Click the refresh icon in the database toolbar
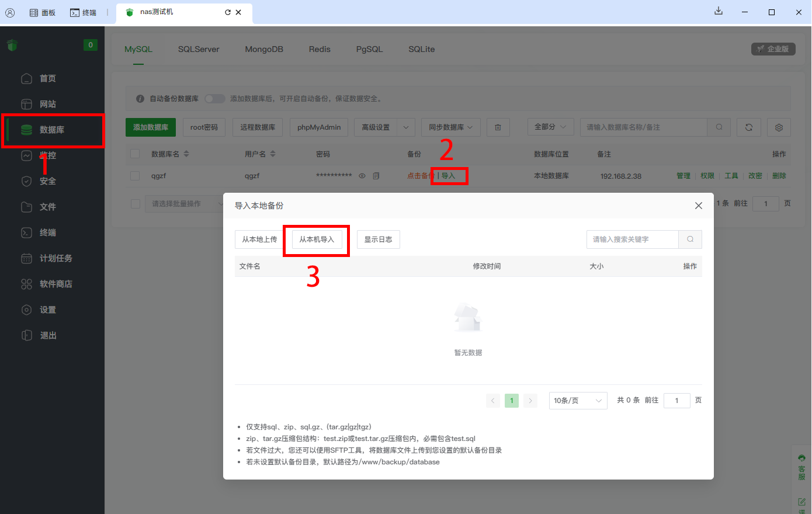This screenshot has width=812, height=514. [x=748, y=127]
